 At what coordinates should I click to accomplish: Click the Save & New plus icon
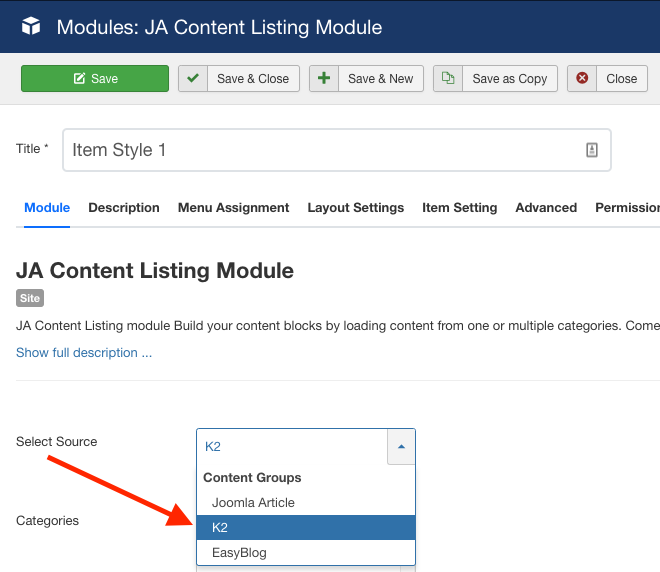point(324,79)
